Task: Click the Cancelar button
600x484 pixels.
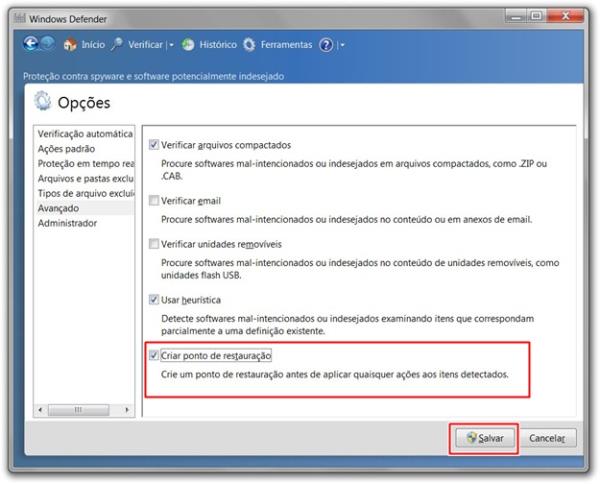Action: point(547,438)
